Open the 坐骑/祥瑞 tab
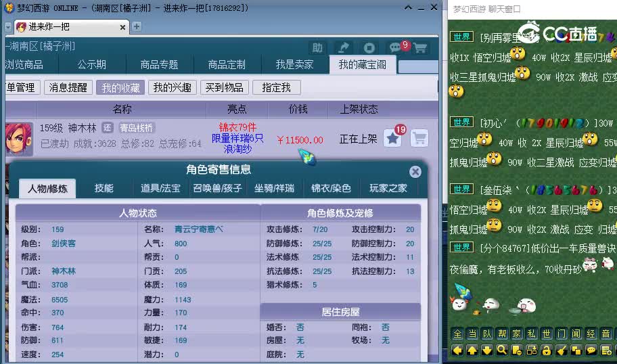617x364 pixels. point(274,189)
